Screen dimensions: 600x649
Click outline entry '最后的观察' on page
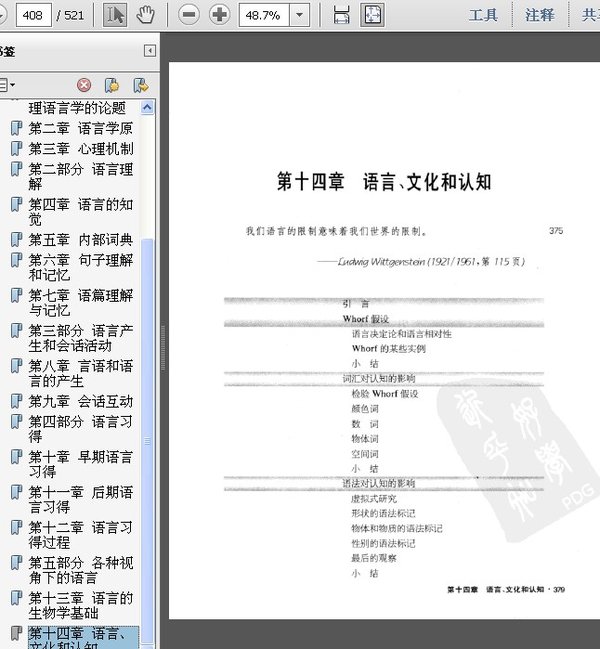pyautogui.click(x=374, y=558)
